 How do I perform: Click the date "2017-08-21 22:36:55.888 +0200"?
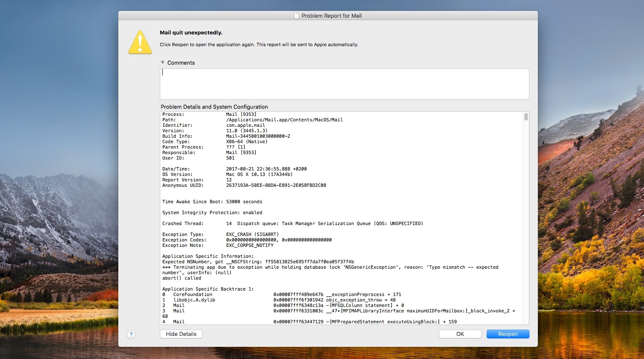266,169
